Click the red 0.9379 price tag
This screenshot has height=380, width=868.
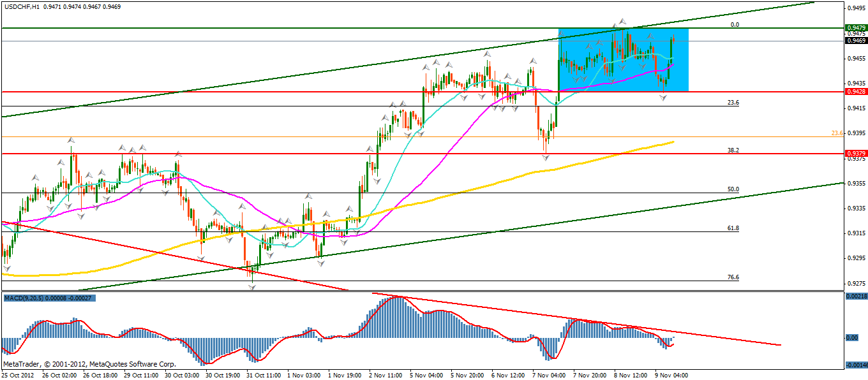point(855,154)
